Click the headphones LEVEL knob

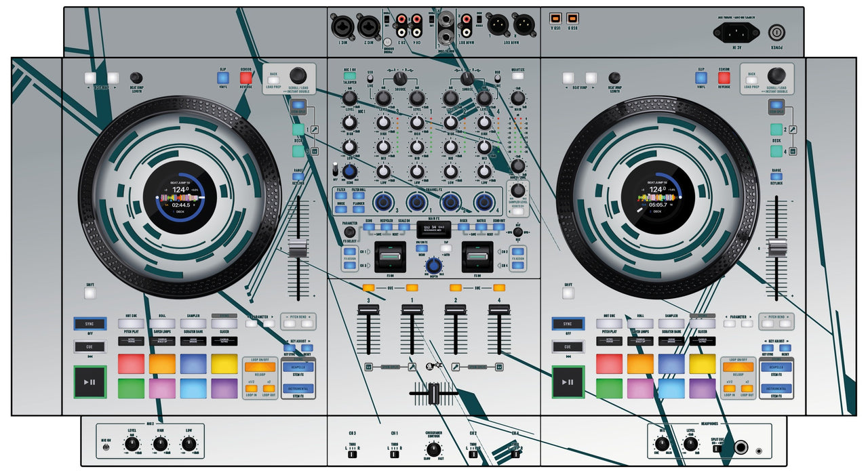(690, 444)
